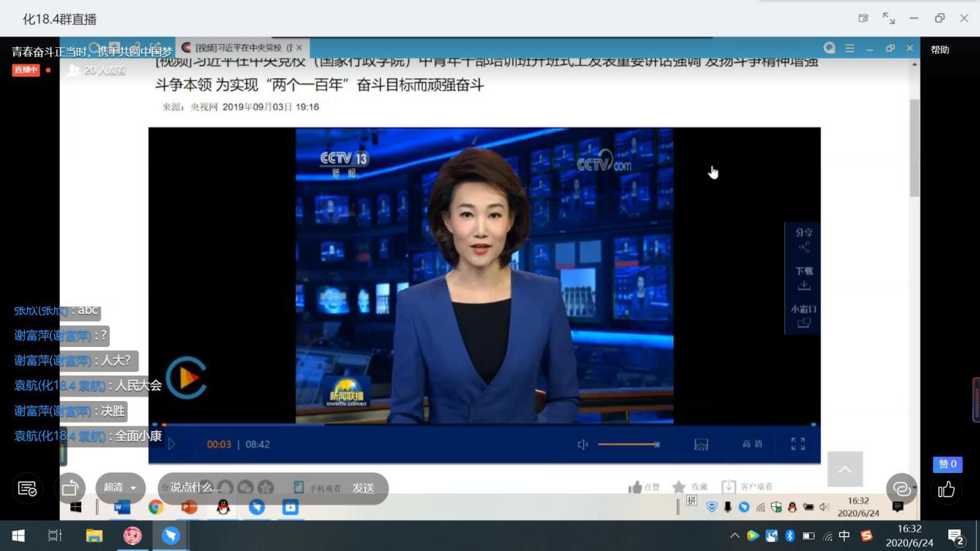Click the Sogou input method tray icon
Viewport: 980px width, 551px height.
click(866, 536)
